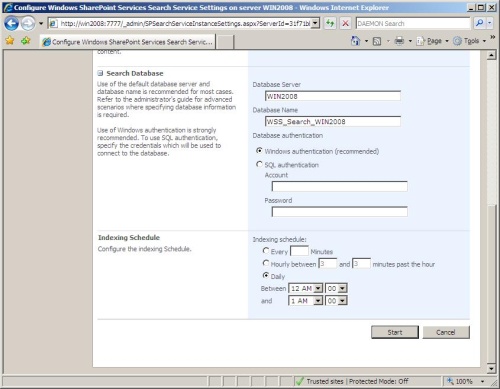
Task: Select SQL authentication radio button
Action: pyautogui.click(x=259, y=164)
